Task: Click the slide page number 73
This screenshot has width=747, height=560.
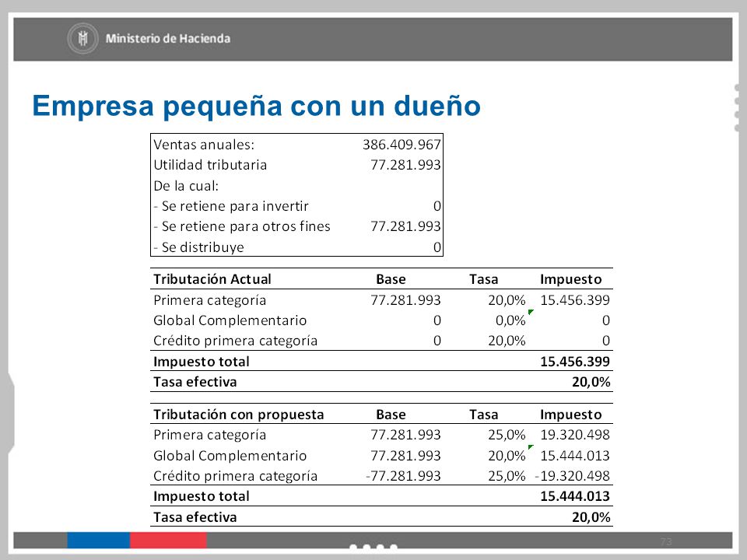Action: 666,541
